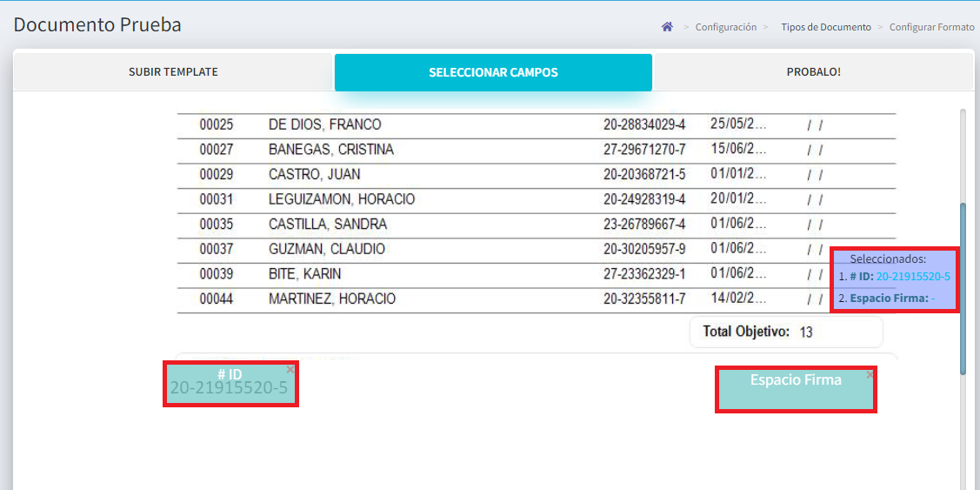The width and height of the screenshot is (980, 490).
Task: Remove the Espacio Firma field box
Action: click(x=870, y=375)
